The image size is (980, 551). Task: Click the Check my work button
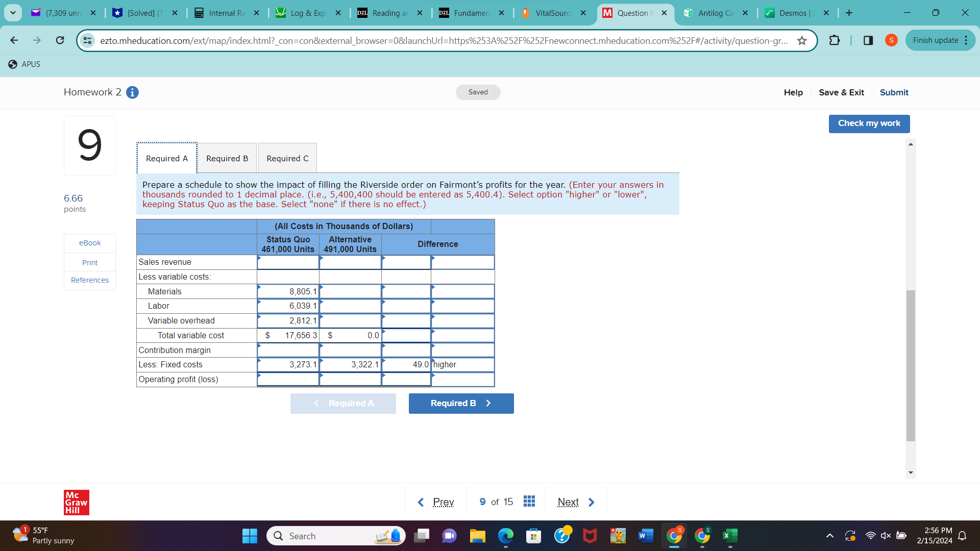(x=869, y=123)
